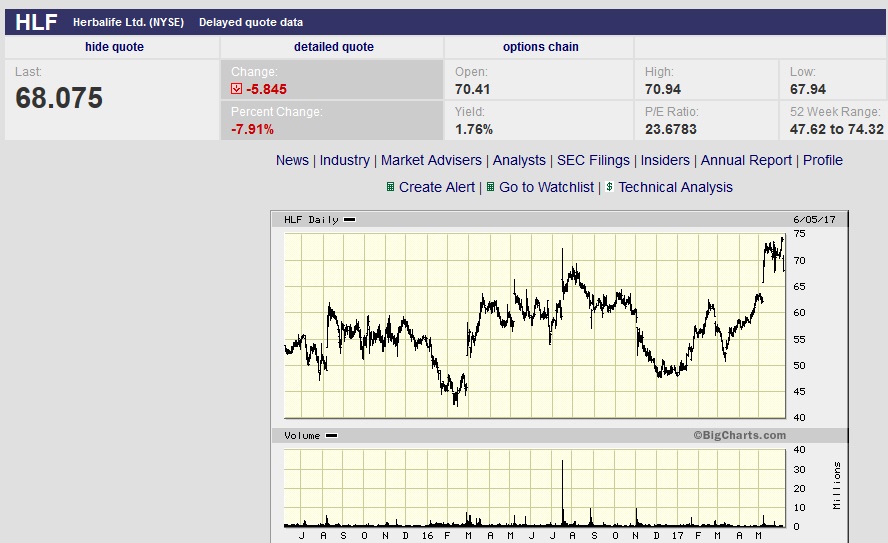Click the green Create Alert icon

point(390,187)
